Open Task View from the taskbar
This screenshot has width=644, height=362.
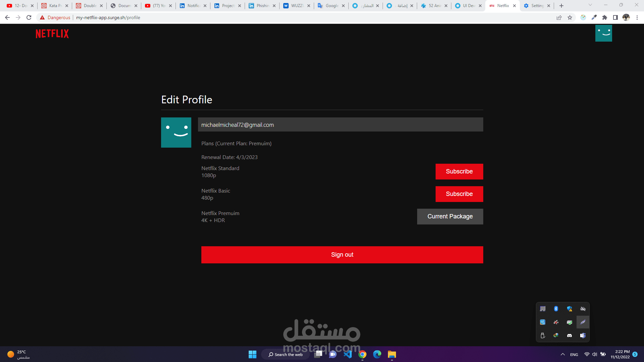point(318,354)
